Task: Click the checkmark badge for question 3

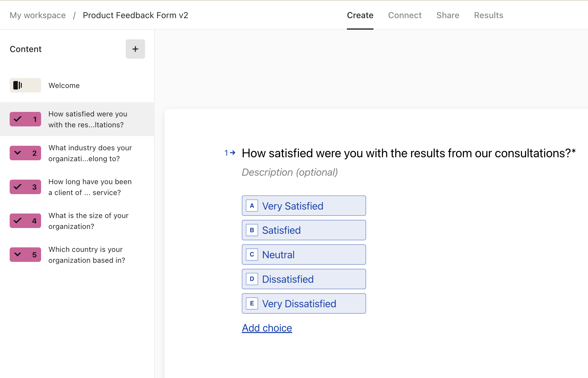Action: click(x=25, y=187)
